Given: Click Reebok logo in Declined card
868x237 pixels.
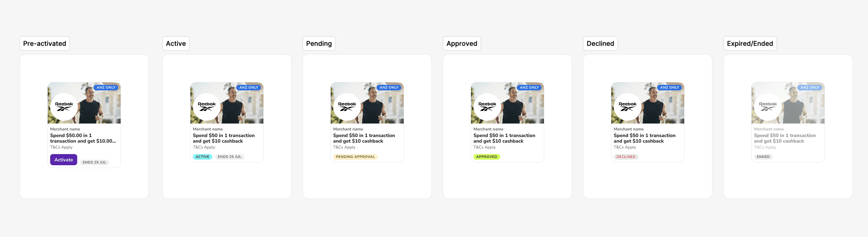Looking at the screenshot, I should 627,107.
